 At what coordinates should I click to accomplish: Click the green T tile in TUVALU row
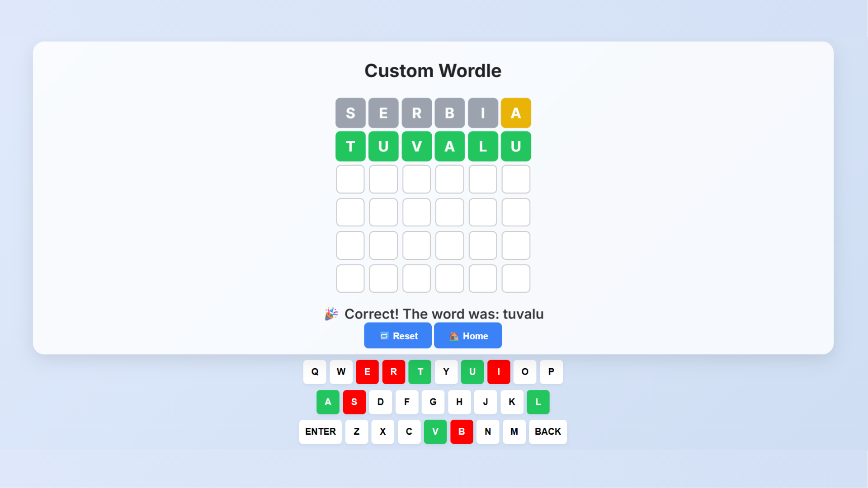point(350,146)
